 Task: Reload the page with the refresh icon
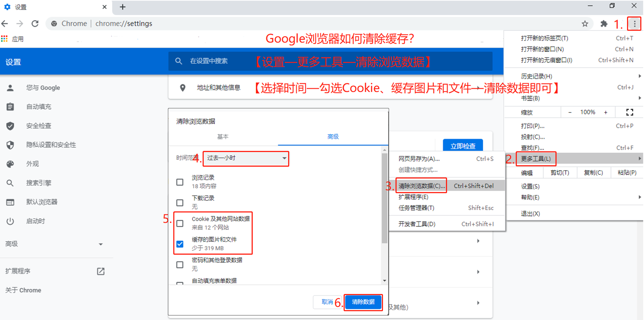(35, 24)
